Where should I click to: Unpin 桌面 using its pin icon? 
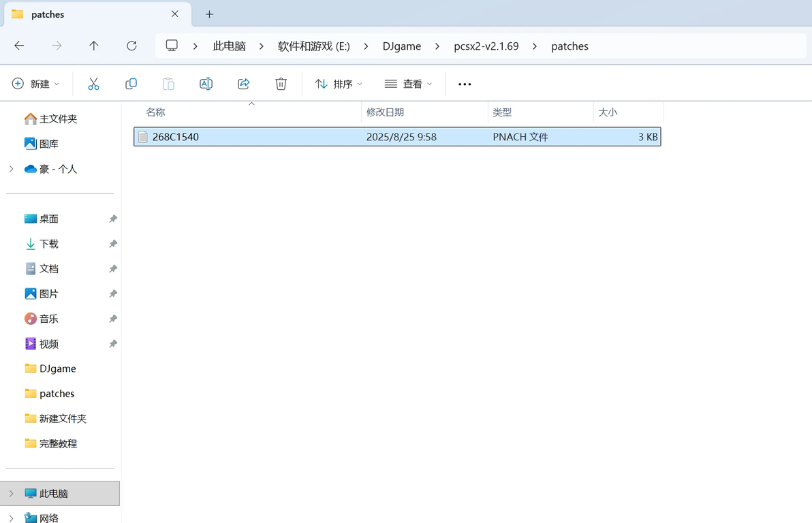pos(113,219)
